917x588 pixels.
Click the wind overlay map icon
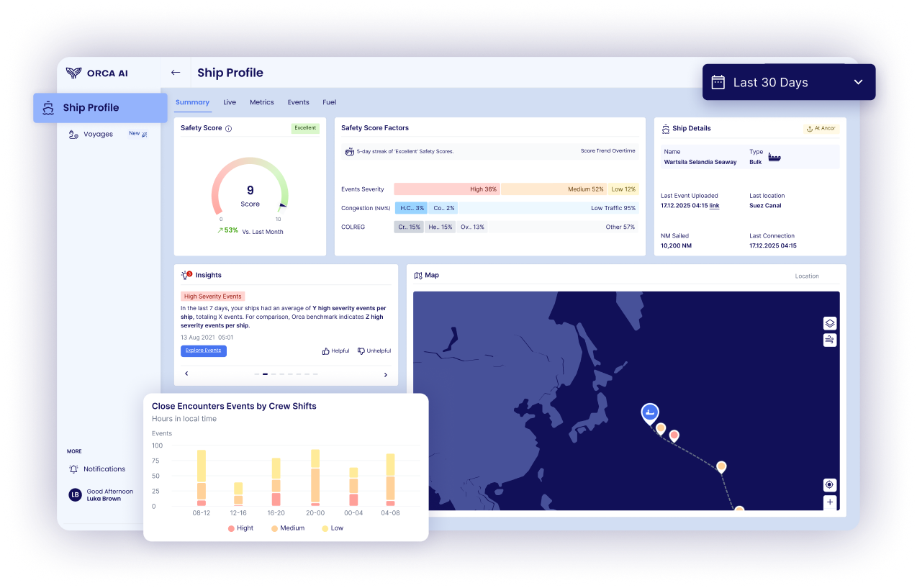tap(830, 340)
